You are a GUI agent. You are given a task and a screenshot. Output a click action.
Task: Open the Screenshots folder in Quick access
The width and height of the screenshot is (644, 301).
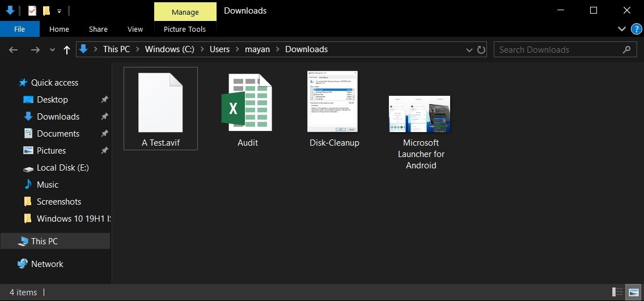point(58,201)
